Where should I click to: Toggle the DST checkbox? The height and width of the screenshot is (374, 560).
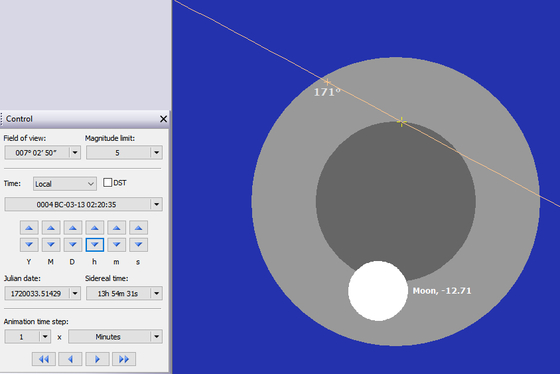coord(107,183)
